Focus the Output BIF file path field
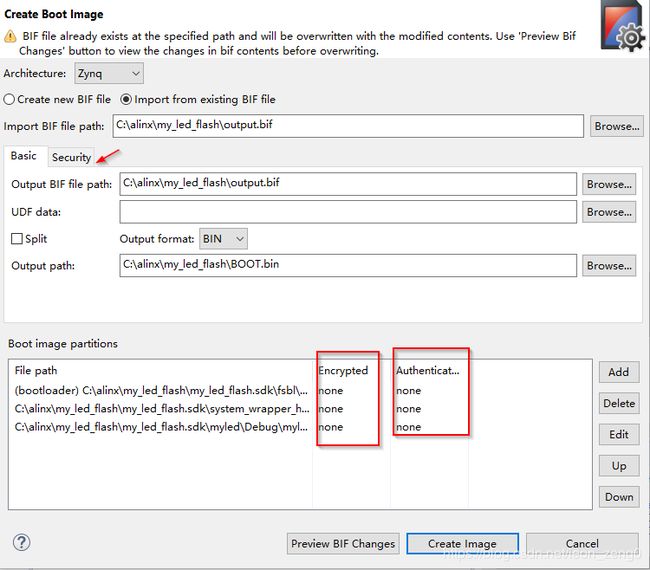 [348, 184]
